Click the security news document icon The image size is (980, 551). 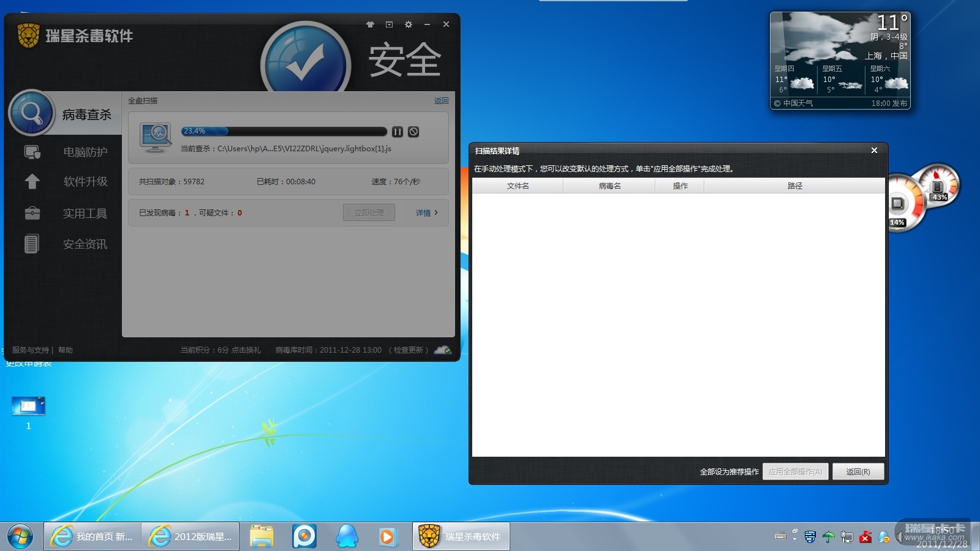tap(32, 244)
